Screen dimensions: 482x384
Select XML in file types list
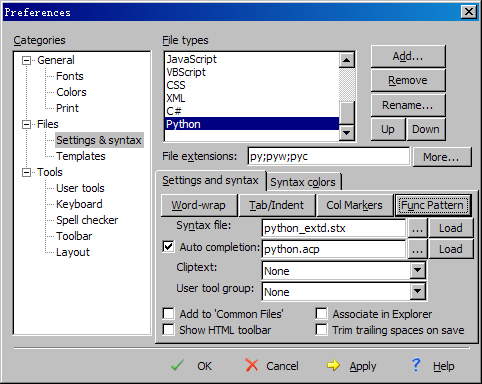click(x=252, y=98)
